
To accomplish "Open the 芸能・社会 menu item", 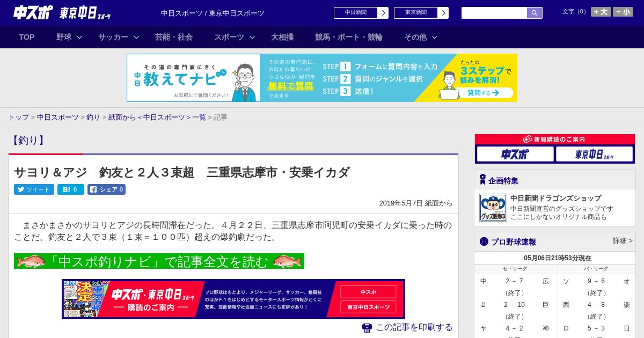I will [x=174, y=37].
